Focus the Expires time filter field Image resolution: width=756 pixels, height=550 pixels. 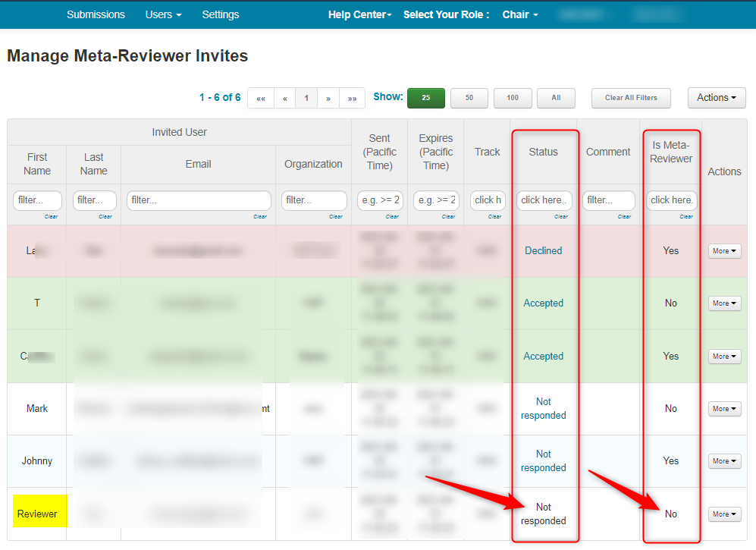point(436,200)
